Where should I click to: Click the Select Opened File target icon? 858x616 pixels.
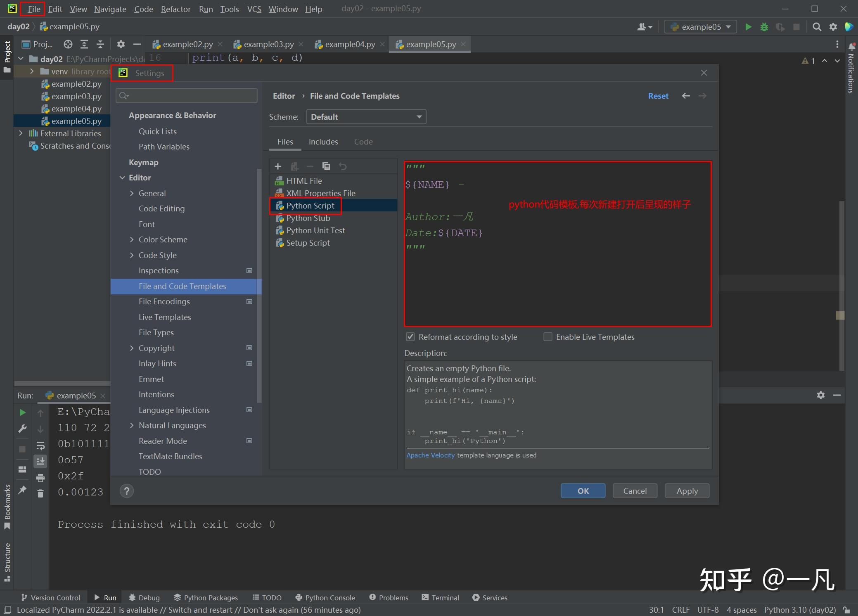click(68, 44)
